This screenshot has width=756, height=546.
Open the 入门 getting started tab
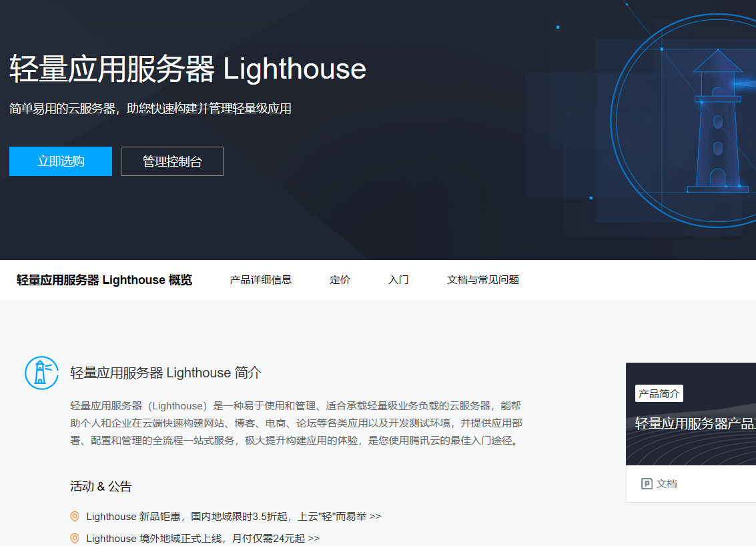(399, 280)
